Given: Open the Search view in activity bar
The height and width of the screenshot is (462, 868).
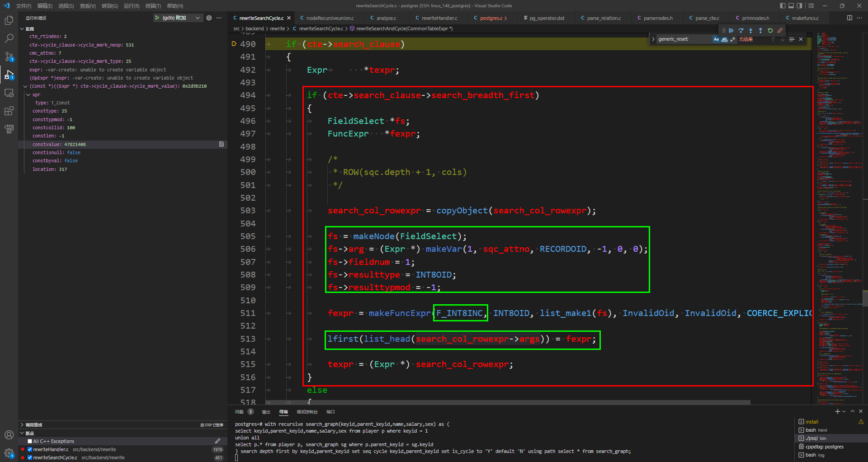Looking at the screenshot, I should pos(9,38).
